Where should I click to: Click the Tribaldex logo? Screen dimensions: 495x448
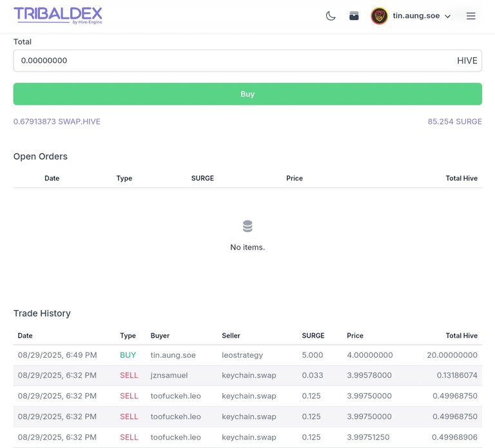click(58, 15)
